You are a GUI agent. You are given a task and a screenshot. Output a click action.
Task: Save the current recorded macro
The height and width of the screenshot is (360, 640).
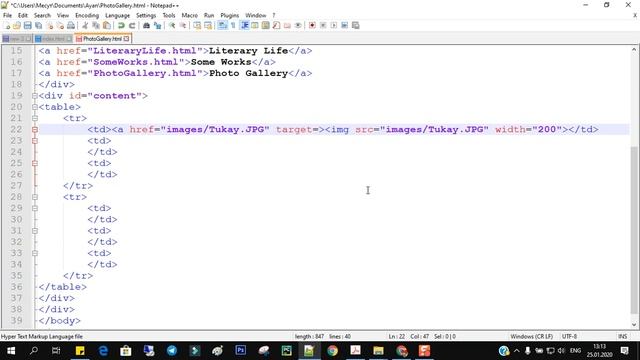pyautogui.click(x=356, y=25)
